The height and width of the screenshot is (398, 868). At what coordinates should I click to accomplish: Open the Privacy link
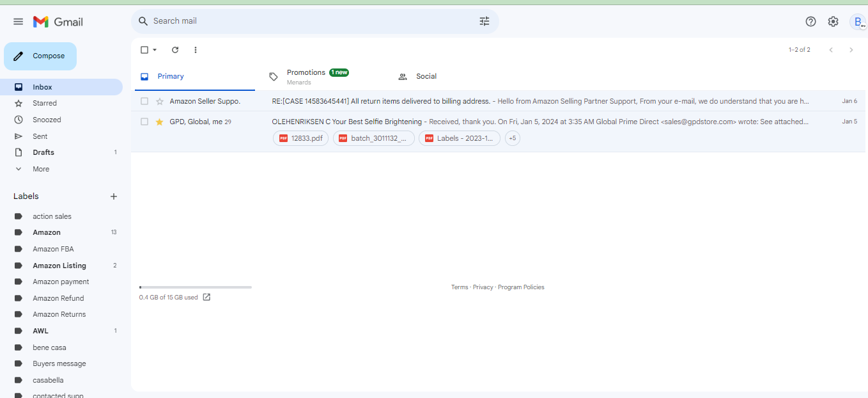483,287
